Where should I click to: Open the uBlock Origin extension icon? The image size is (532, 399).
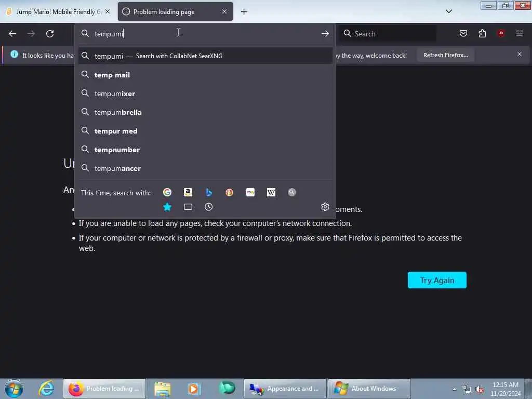pyautogui.click(x=501, y=33)
